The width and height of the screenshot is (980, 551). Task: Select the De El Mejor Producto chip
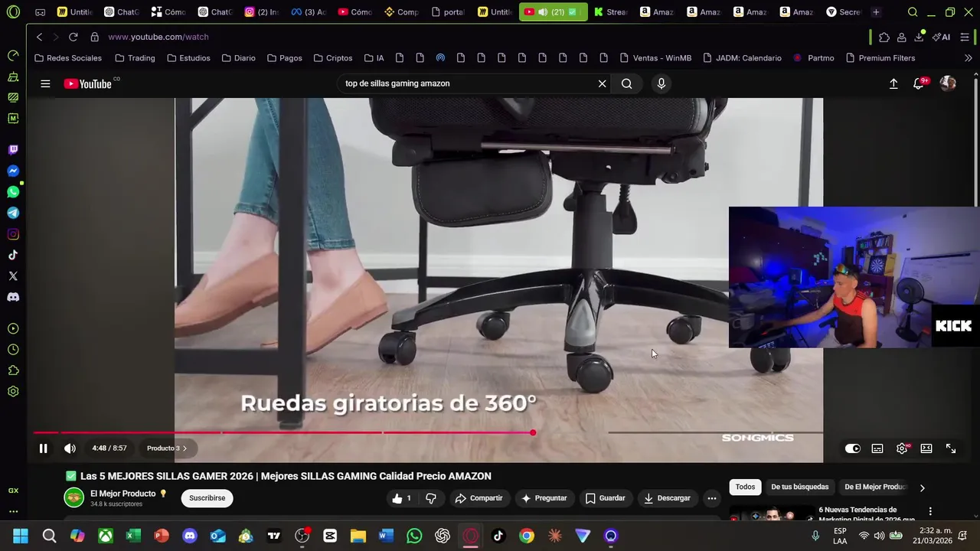[875, 487]
